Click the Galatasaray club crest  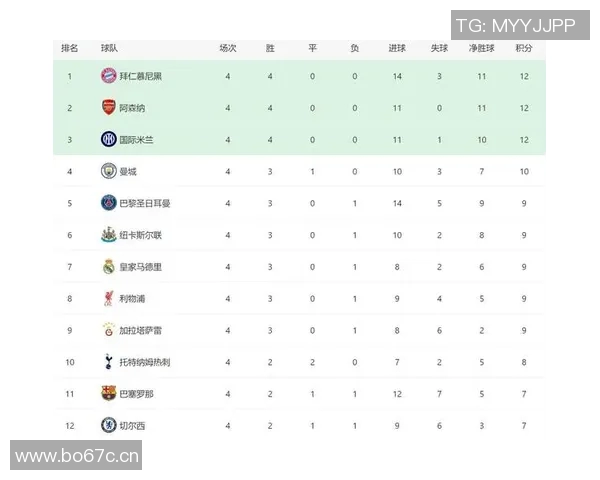coord(108,330)
